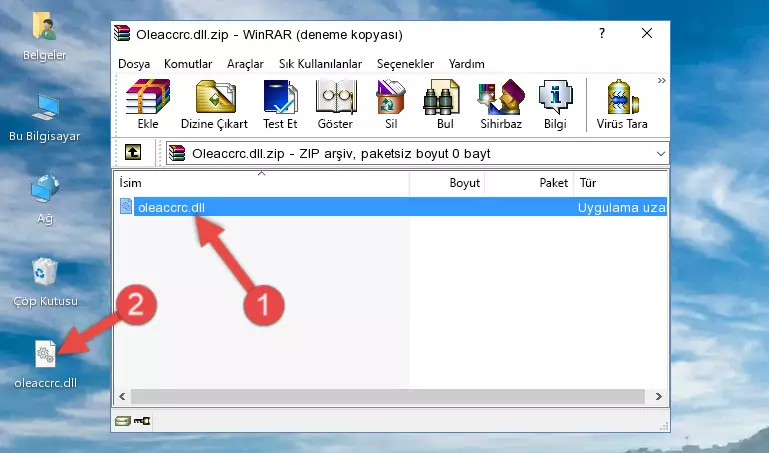Screen dimensions: 769x453
Task: Click the help question mark button
Action: (602, 33)
